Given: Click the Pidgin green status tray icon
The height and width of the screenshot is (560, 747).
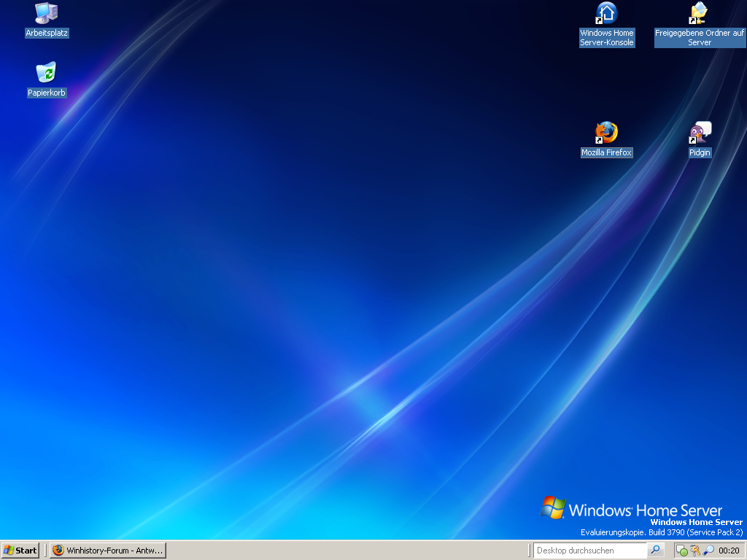Looking at the screenshot, I should click(682, 551).
